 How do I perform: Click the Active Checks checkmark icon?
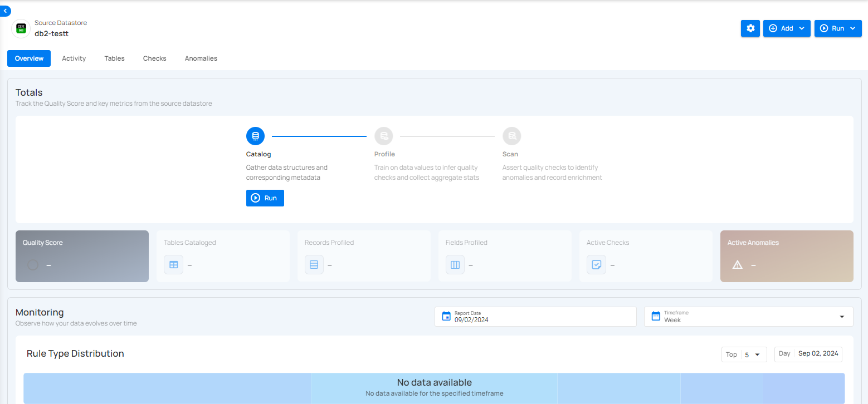596,265
